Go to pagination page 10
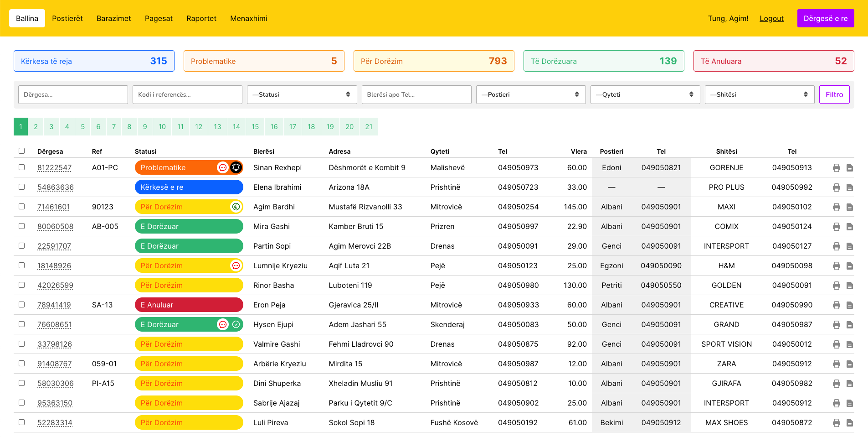This screenshot has height=437, width=868. [162, 127]
